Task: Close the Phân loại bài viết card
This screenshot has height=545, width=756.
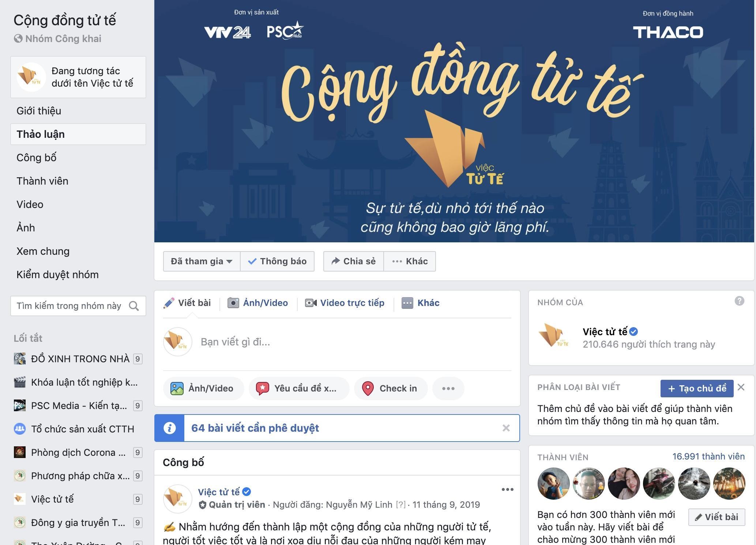Action: pyautogui.click(x=741, y=387)
